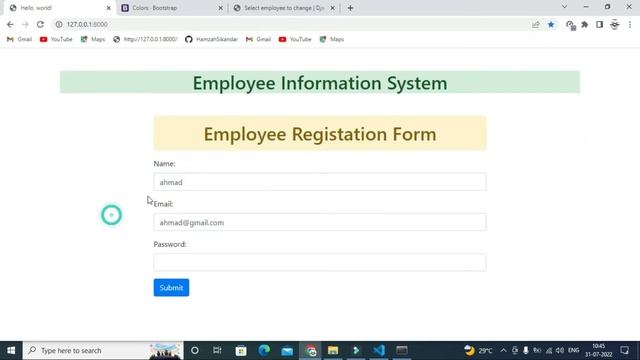Open the HamzahSikandar GitHub bookmark
The width and height of the screenshot is (640, 360).
(211, 39)
